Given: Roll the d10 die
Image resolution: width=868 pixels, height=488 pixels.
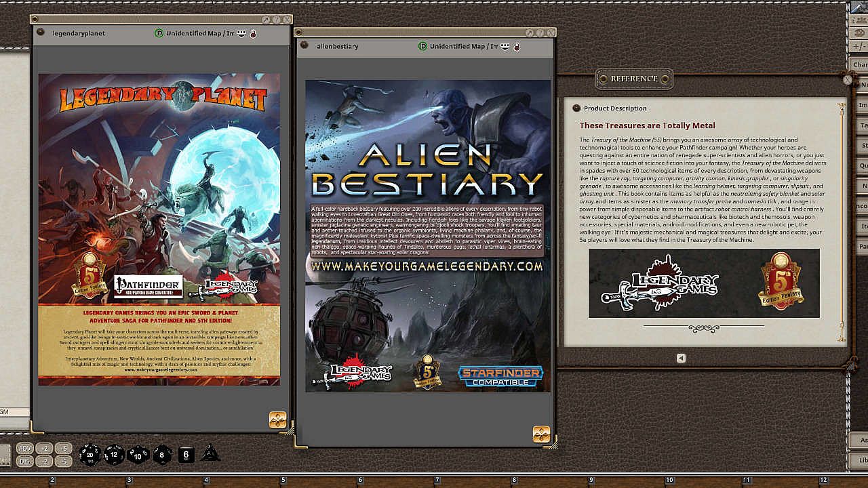Looking at the screenshot, I should (x=138, y=454).
